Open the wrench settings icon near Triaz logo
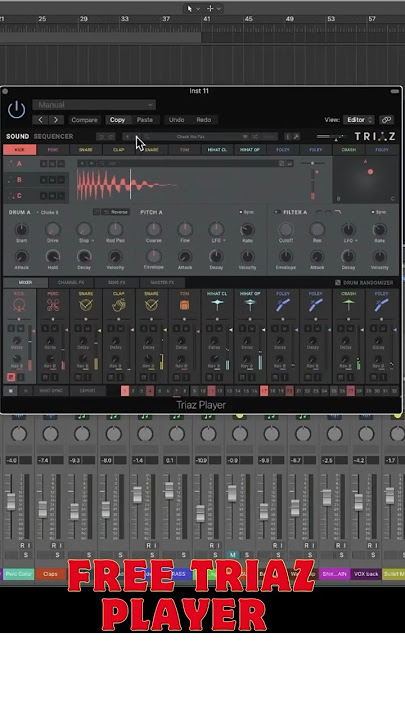Viewport: 405px width, 720px height. 296,136
